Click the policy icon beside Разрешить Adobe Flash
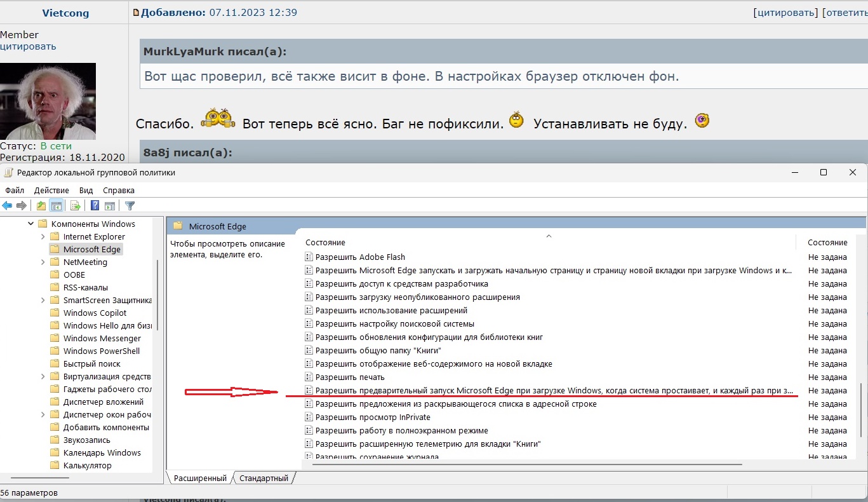The image size is (868, 502). (x=309, y=257)
